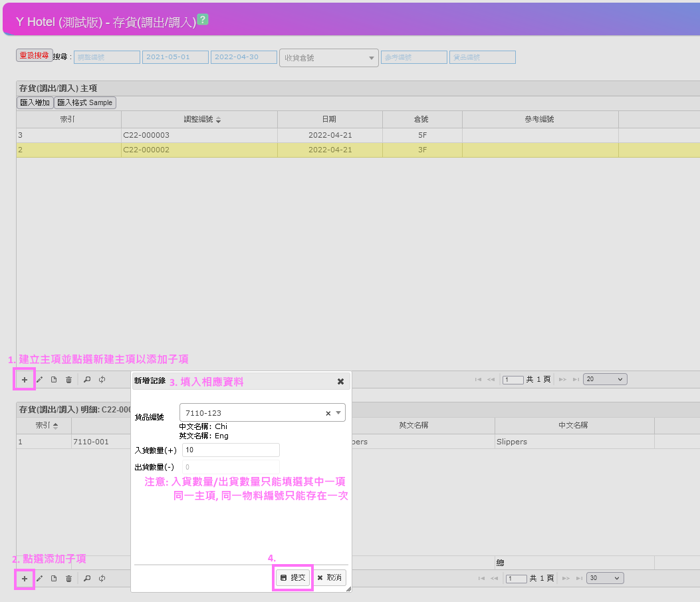
Task: Click the search magnifier icon in main toolbar
Action: [x=87, y=379]
